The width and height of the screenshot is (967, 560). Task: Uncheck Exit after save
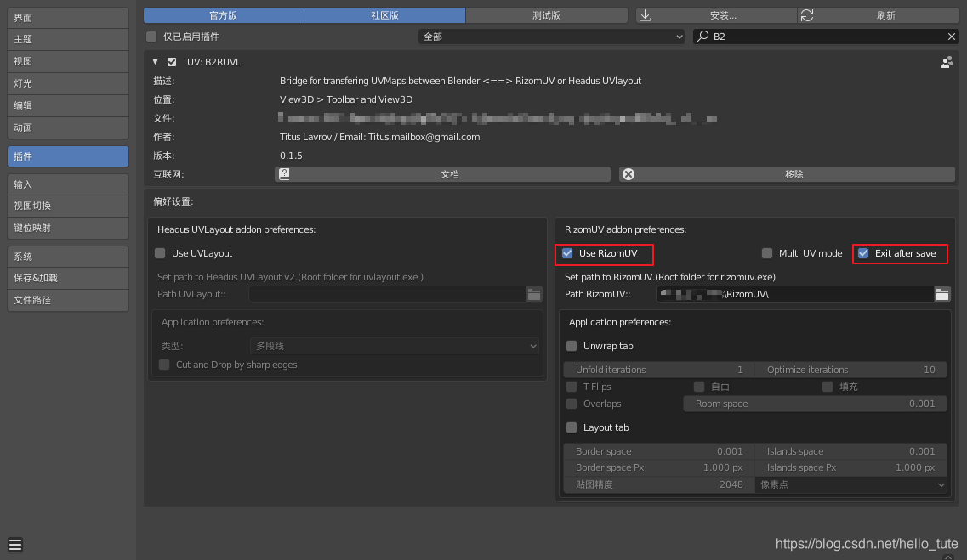(863, 253)
